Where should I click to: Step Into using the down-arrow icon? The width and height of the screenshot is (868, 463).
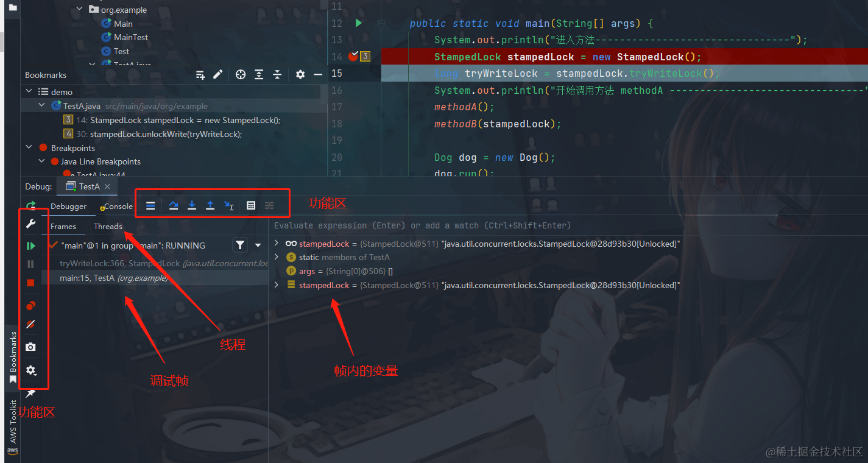click(192, 206)
